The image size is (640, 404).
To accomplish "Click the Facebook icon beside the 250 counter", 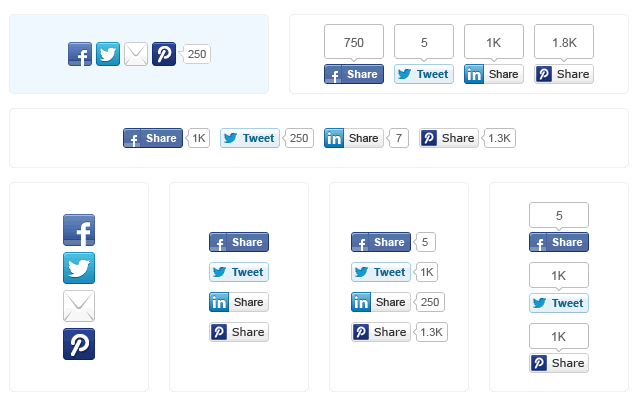I will tap(80, 54).
